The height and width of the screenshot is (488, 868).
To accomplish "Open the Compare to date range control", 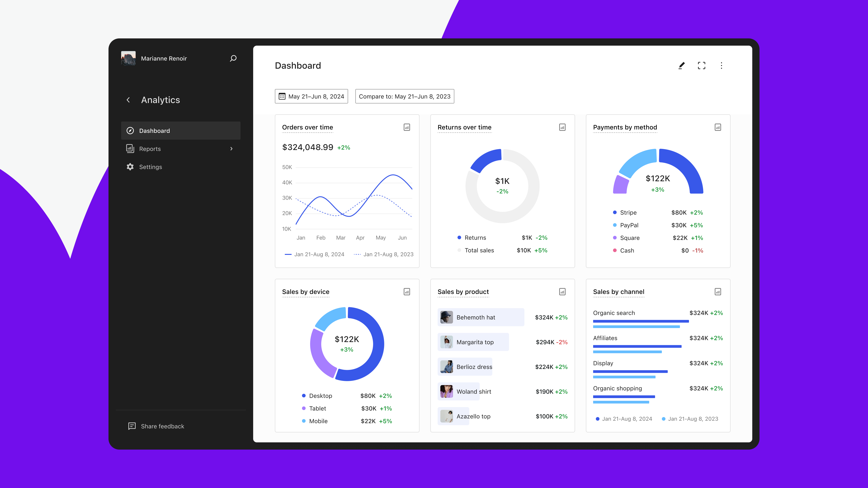I will [404, 96].
